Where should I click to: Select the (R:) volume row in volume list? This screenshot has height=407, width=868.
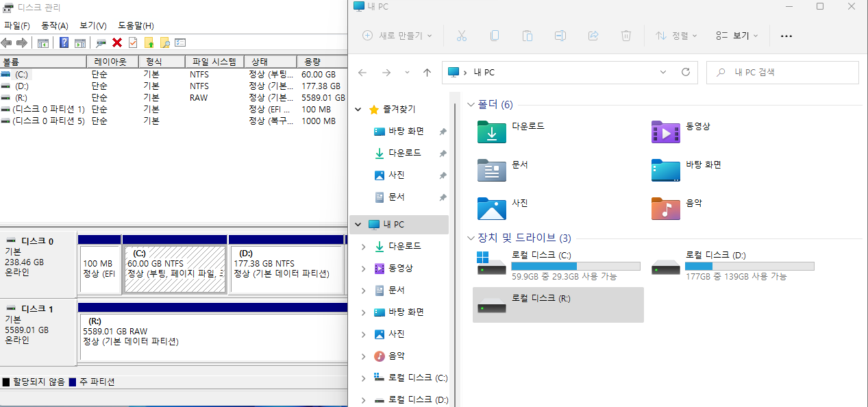[174, 98]
